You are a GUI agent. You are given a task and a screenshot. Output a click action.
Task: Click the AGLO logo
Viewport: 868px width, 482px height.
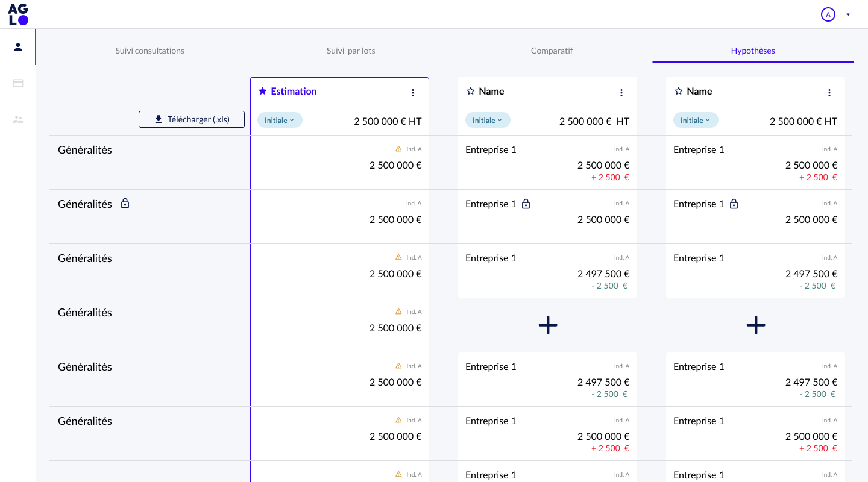[18, 14]
